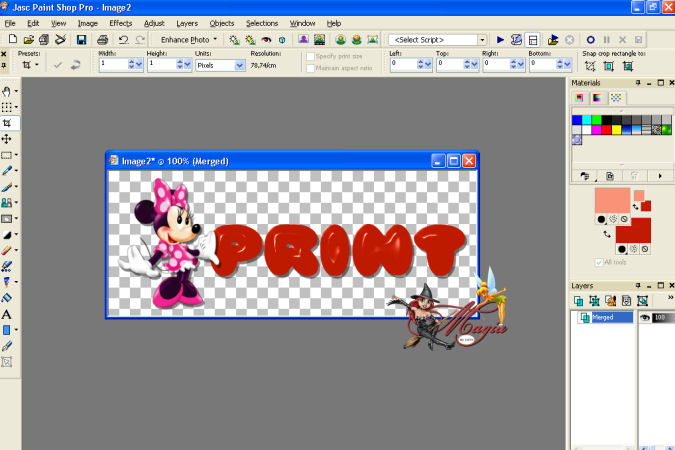Viewport: 675px width, 450px height.
Task: Select the Pen tool
Action: click(6, 346)
